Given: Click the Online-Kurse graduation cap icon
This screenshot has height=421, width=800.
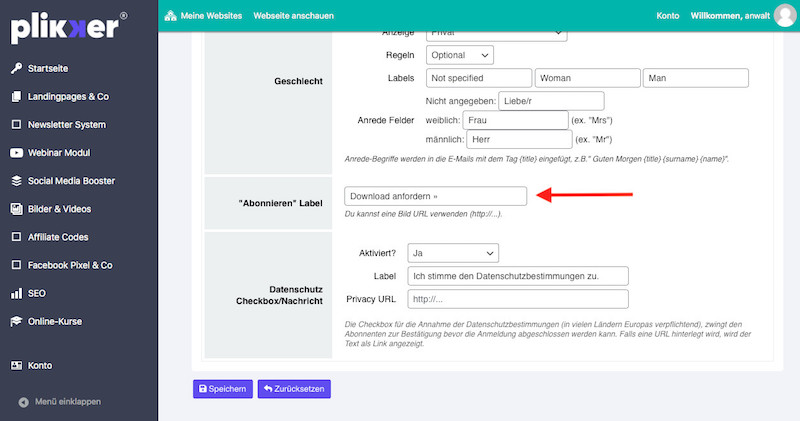Looking at the screenshot, I should coord(16,322).
